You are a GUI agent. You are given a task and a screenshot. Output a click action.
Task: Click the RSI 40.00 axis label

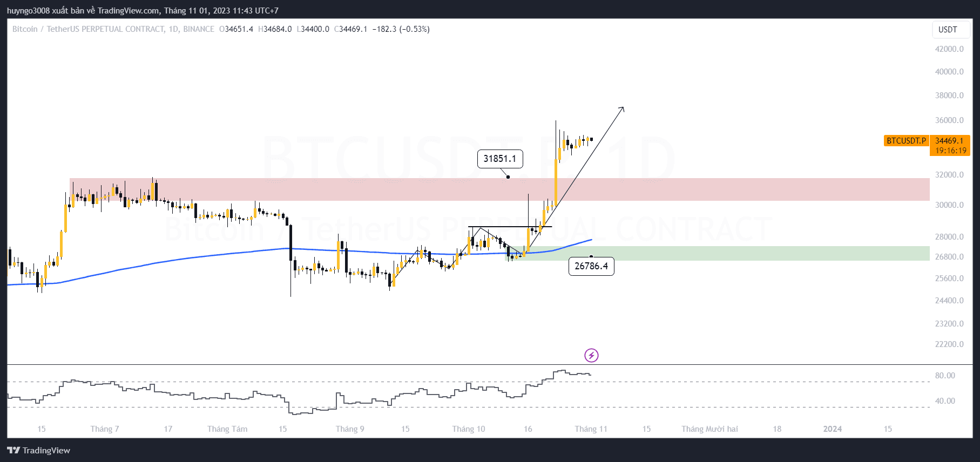[x=945, y=401]
